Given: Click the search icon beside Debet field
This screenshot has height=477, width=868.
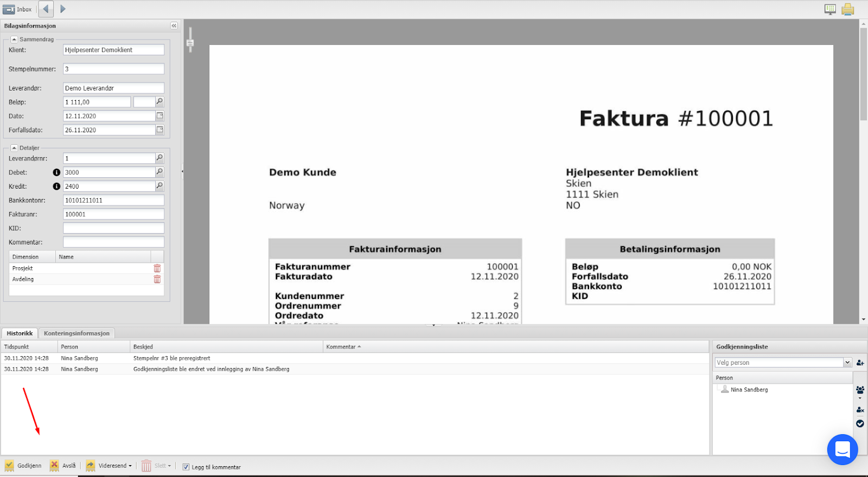Looking at the screenshot, I should pos(159,172).
